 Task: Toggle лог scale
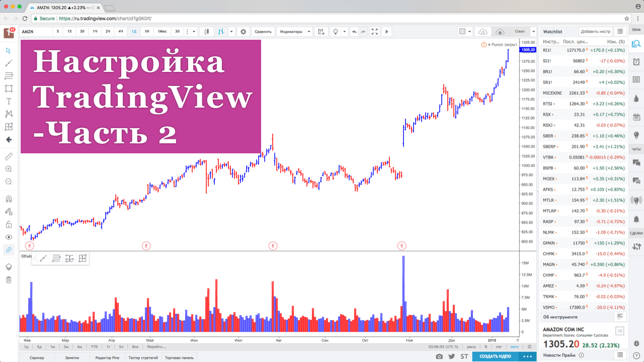pyautogui.click(x=499, y=347)
